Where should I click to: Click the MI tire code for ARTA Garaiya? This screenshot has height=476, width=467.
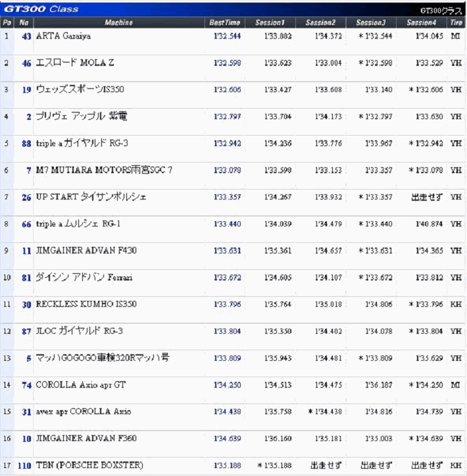coord(455,36)
